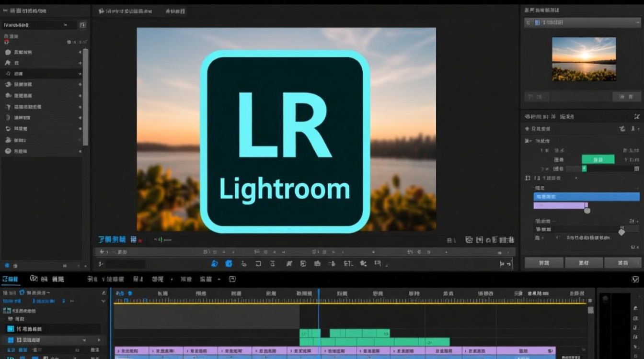The image size is (644, 359).
Task: Click the middle button at the right panel bottom
Action: click(583, 263)
